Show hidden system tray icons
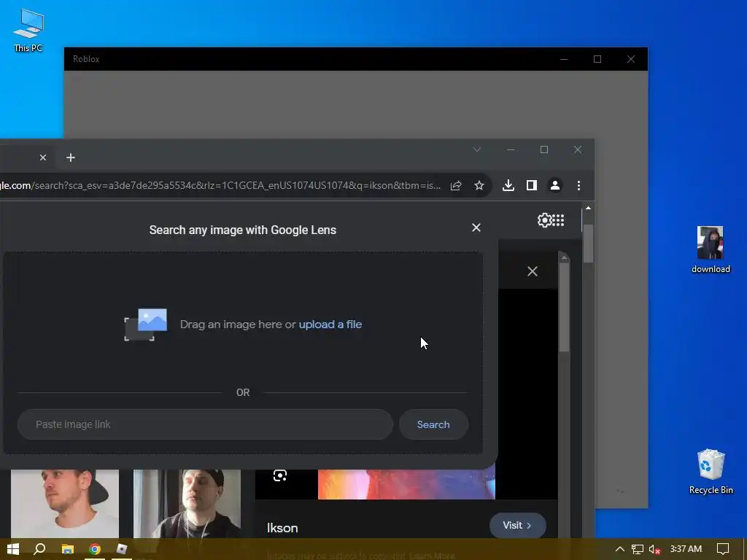Image resolution: width=747 pixels, height=560 pixels. [x=620, y=549]
